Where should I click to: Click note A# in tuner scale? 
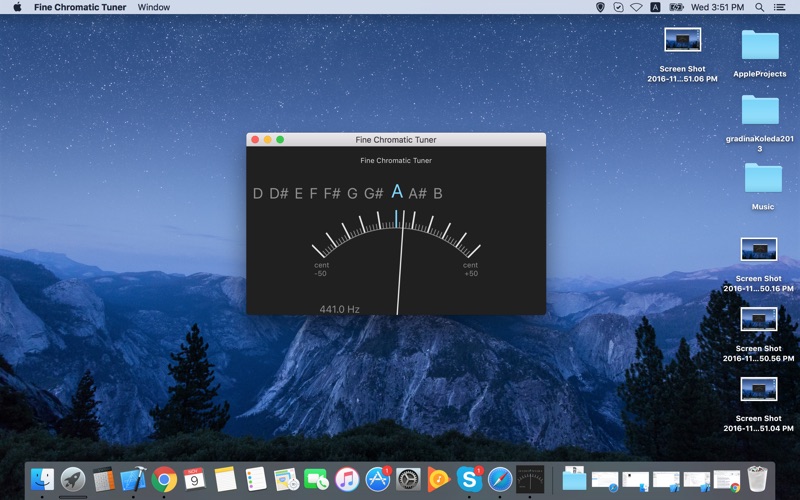pyautogui.click(x=417, y=193)
